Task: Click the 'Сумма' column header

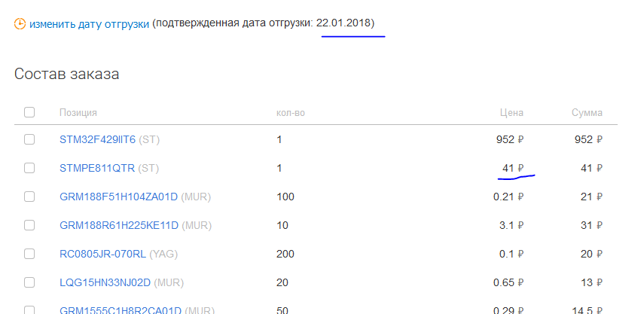Action: 587,113
